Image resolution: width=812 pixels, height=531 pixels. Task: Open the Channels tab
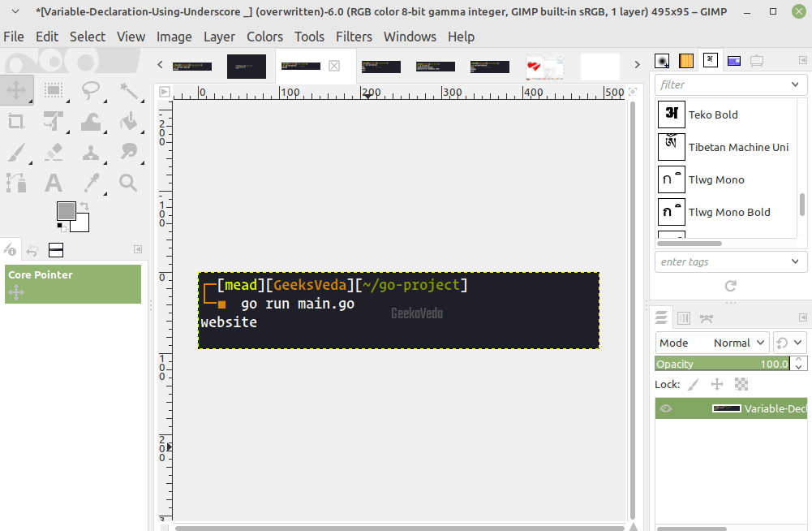click(684, 318)
